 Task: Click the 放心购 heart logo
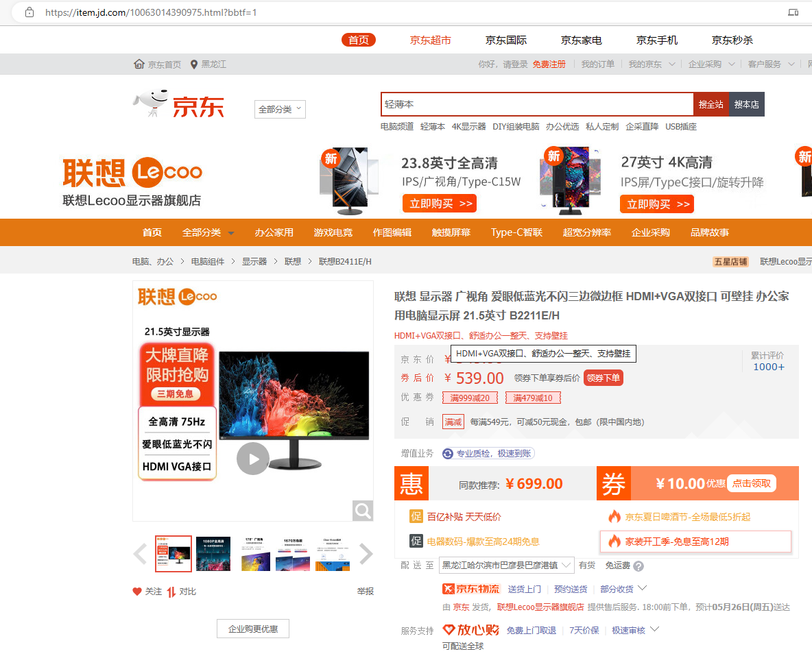(470, 630)
